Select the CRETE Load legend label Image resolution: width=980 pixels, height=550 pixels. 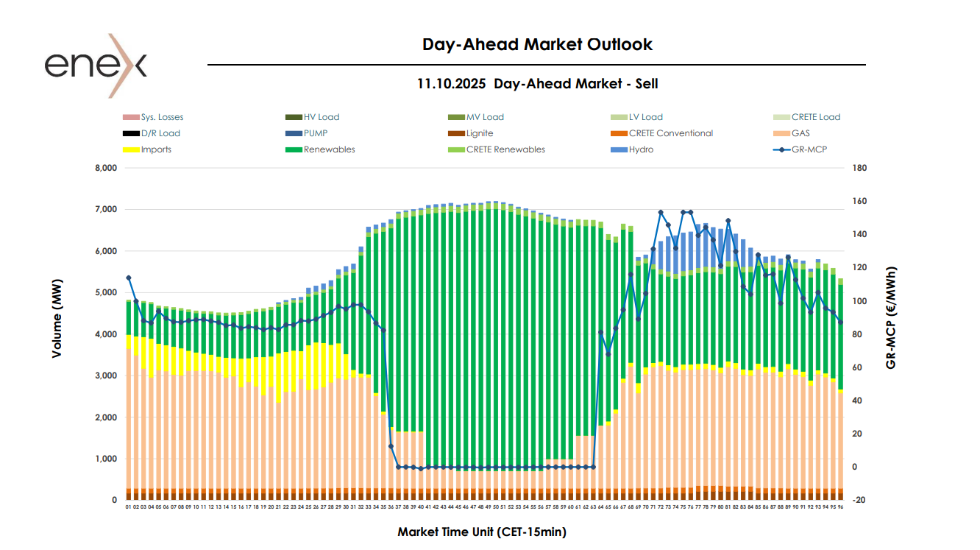click(x=816, y=117)
